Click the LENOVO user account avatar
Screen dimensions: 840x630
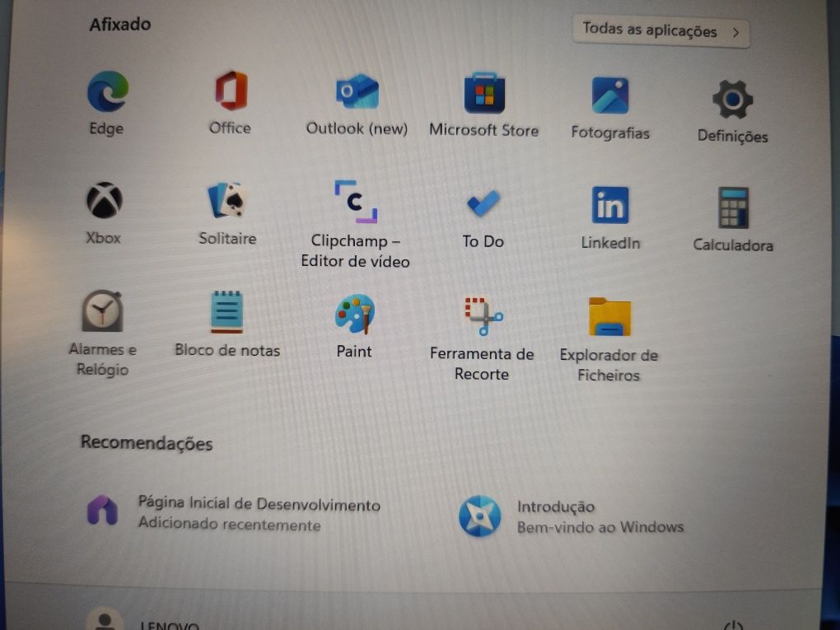click(105, 620)
